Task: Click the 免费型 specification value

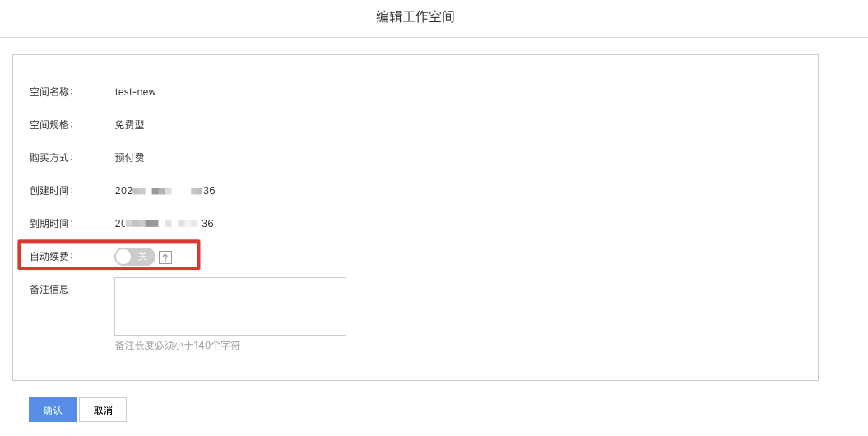Action: (x=129, y=125)
